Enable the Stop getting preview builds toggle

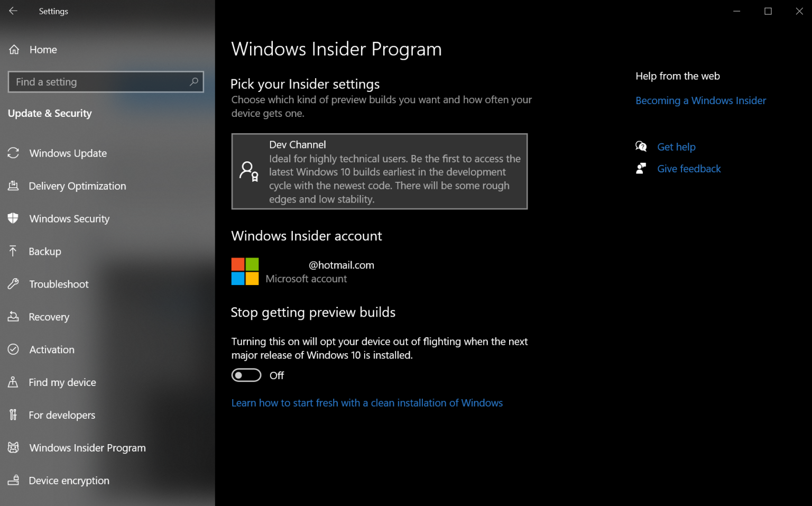[246, 375]
